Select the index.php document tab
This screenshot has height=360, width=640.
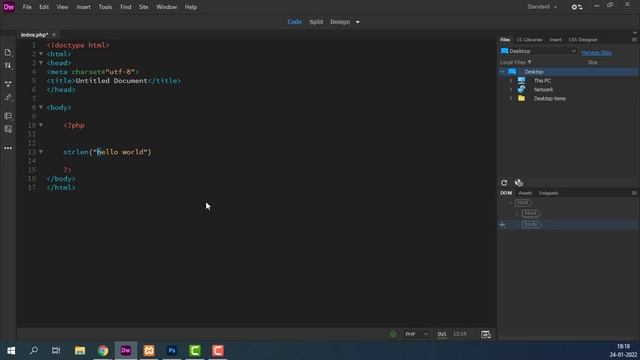34,35
